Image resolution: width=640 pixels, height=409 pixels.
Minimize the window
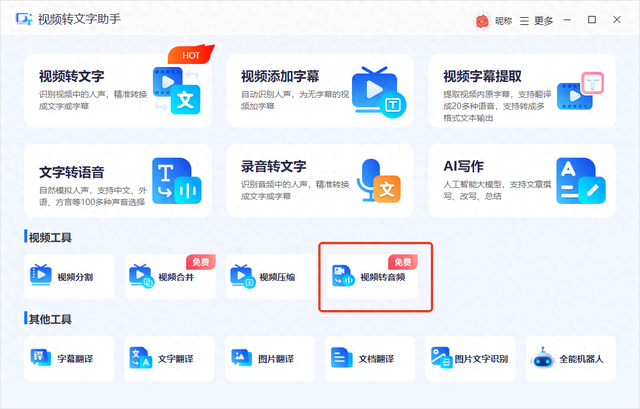coord(567,20)
